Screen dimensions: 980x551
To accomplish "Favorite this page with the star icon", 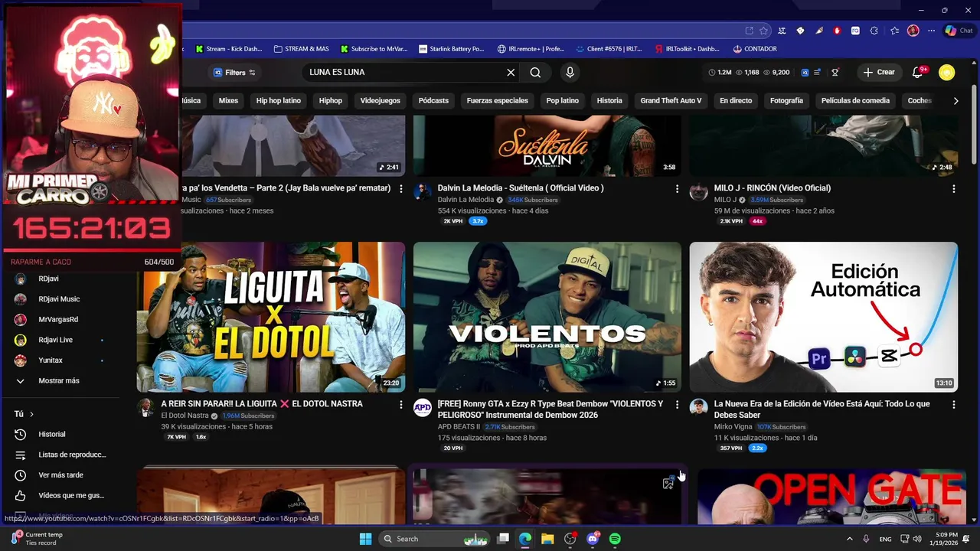I will point(763,31).
